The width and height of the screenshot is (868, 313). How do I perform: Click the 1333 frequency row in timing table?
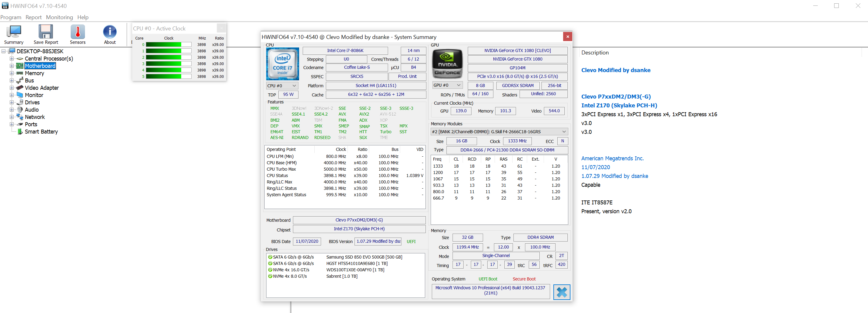click(x=499, y=166)
